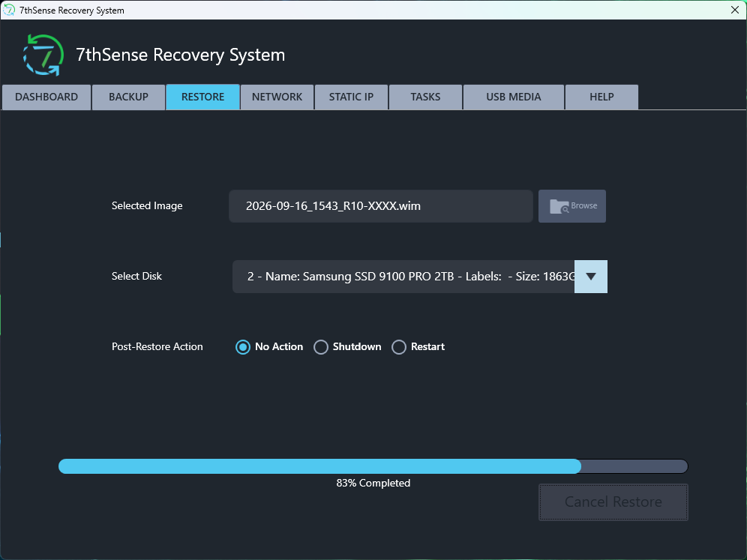The width and height of the screenshot is (747, 560).
Task: Go to the NETWORK tab
Action: click(277, 97)
